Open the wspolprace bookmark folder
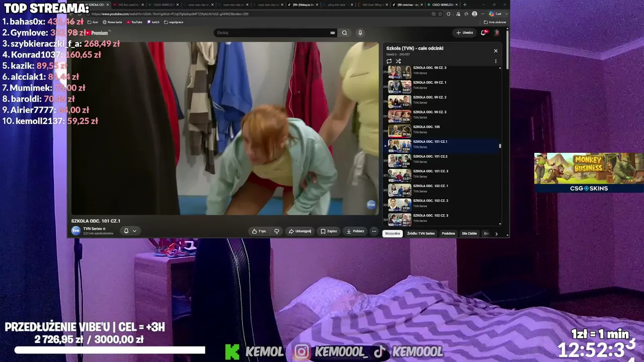Viewport: 644px width, 362px height. pos(174,22)
